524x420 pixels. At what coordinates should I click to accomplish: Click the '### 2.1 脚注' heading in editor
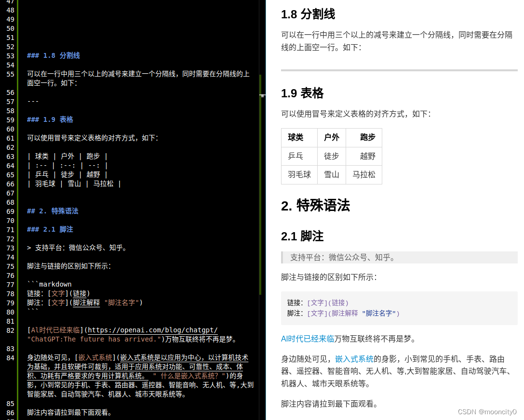click(50, 229)
